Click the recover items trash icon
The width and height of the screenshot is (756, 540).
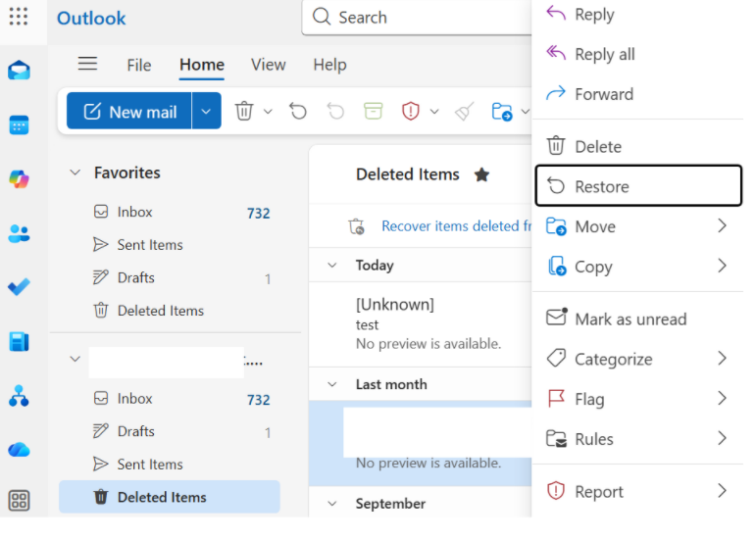[356, 226]
